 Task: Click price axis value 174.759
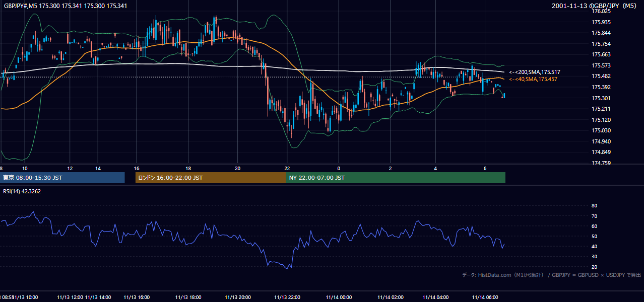click(602, 163)
